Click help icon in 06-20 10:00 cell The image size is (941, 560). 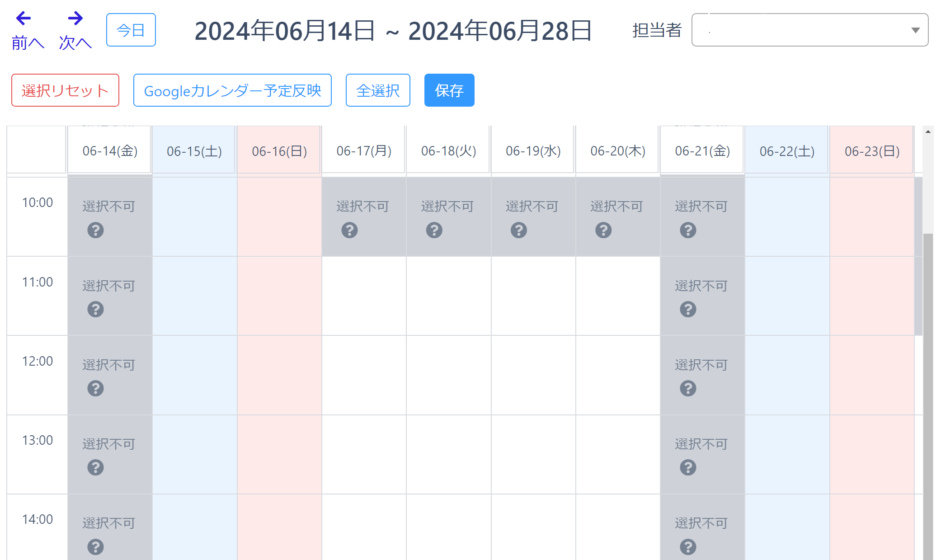pos(603,230)
